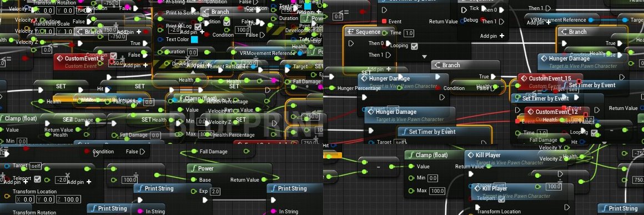
Task: Select the CustomEvent_12 event diamond icon
Action: pos(530,112)
